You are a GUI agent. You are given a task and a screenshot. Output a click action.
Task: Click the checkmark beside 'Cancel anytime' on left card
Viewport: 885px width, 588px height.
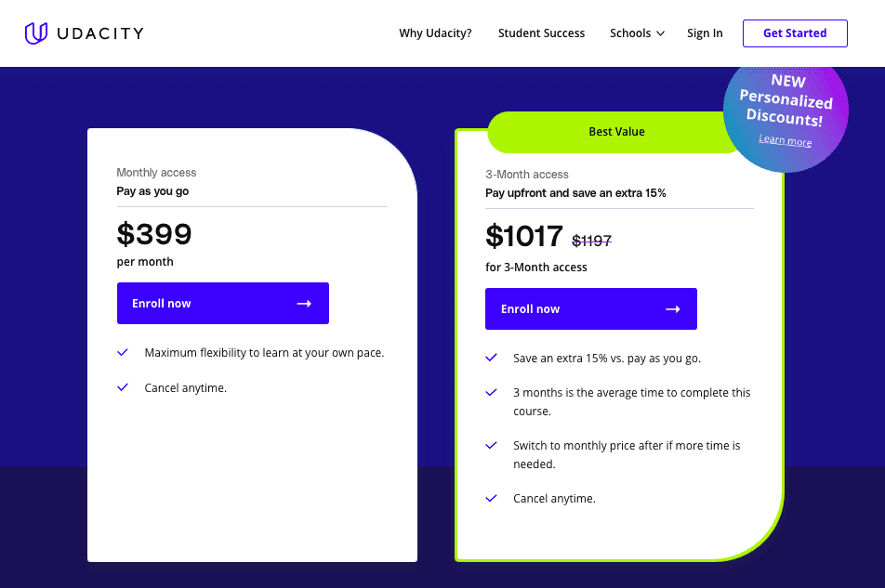122,387
